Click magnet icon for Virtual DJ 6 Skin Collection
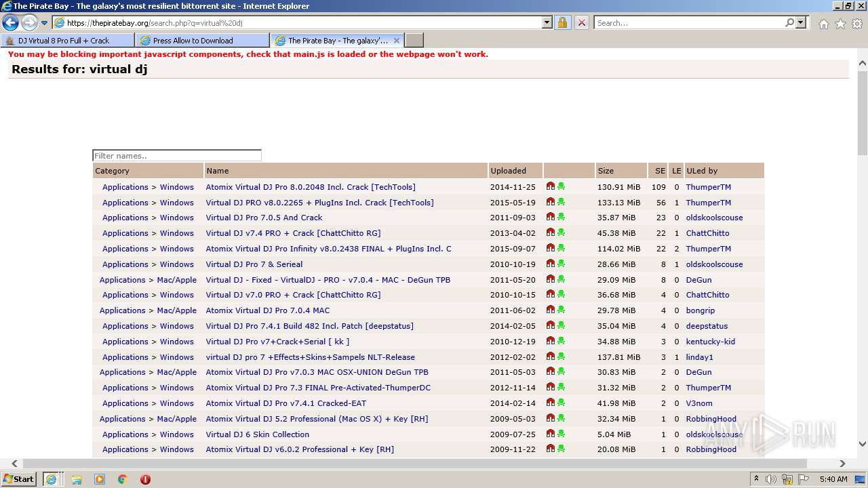This screenshot has width=868, height=488. point(551,434)
